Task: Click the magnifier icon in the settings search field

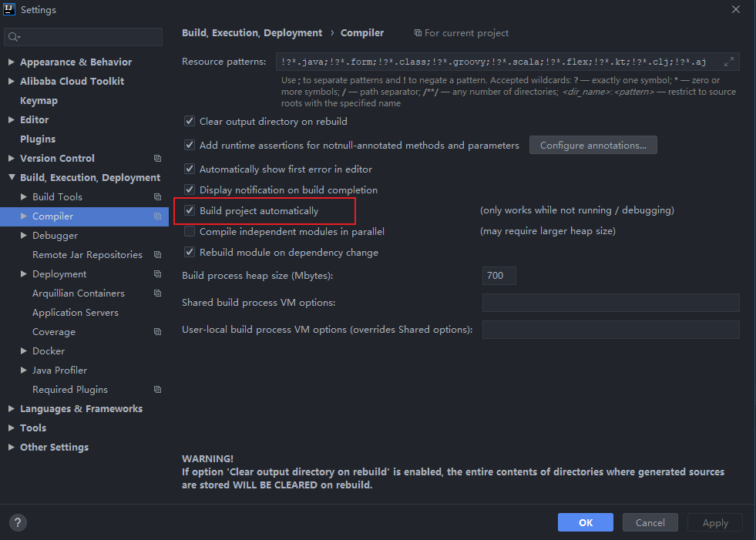Action: [x=14, y=36]
